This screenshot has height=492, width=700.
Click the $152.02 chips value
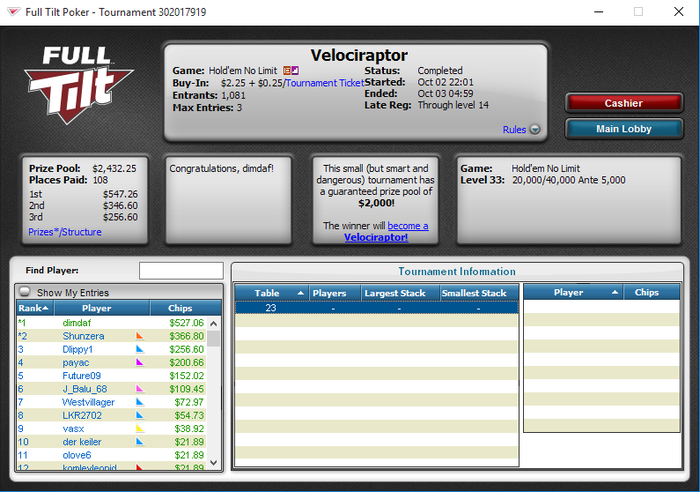tap(187, 375)
